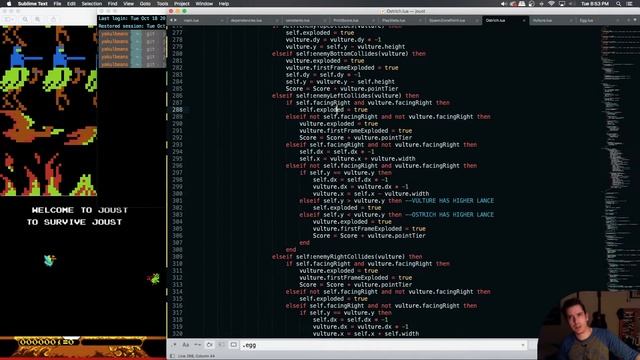Click the score counter in game window
Viewport: 640px width, 360px height.
(x=47, y=342)
